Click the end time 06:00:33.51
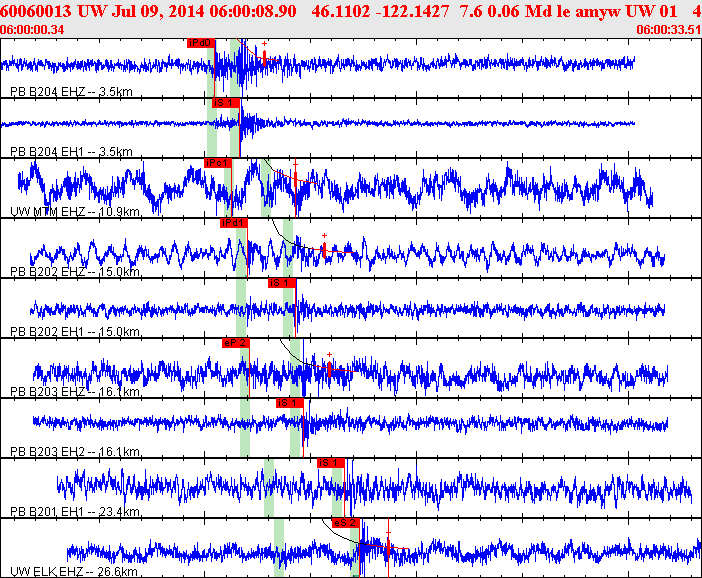The height and width of the screenshot is (578, 702). pos(669,30)
